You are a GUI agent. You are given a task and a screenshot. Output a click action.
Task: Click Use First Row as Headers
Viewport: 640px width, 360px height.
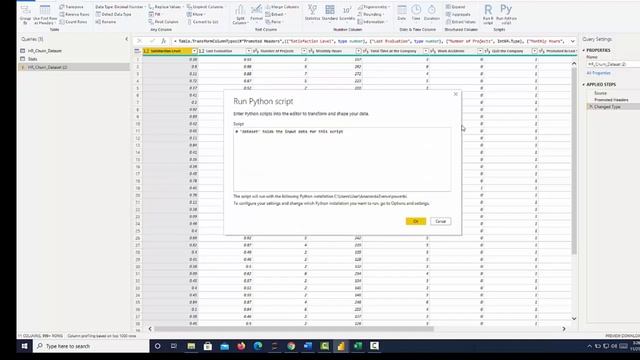coord(45,14)
